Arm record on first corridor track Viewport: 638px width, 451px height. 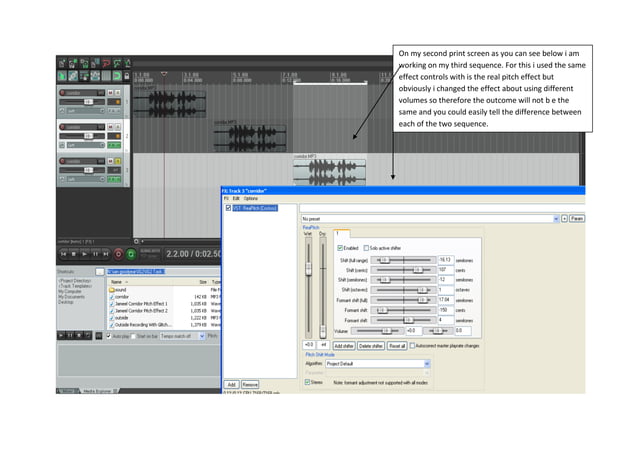point(60,92)
